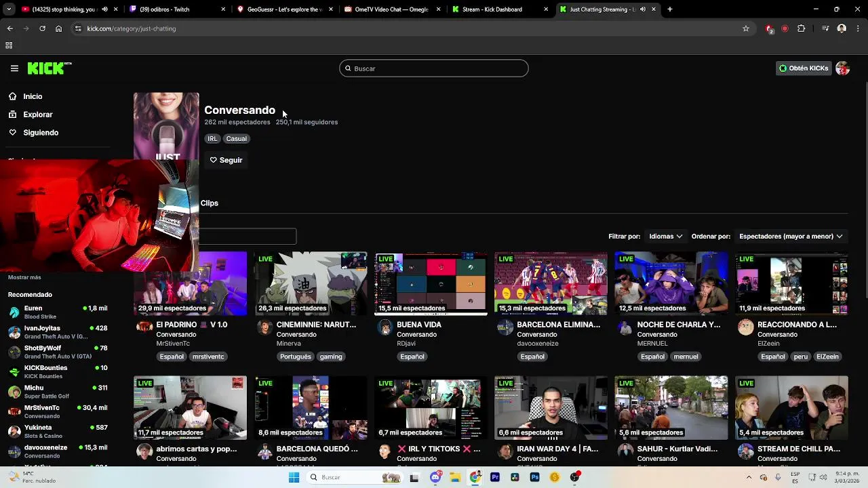
Task: Click the peru tag
Action: pyautogui.click(x=801, y=357)
